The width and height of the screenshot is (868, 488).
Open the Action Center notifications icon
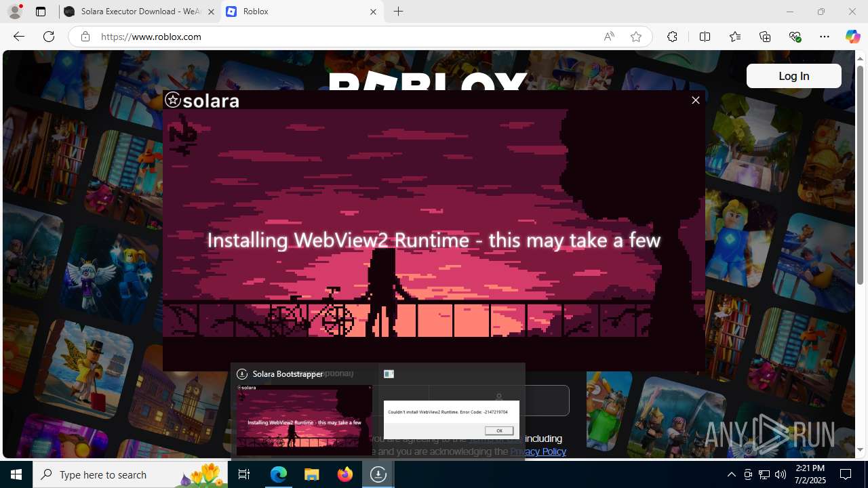click(x=846, y=474)
